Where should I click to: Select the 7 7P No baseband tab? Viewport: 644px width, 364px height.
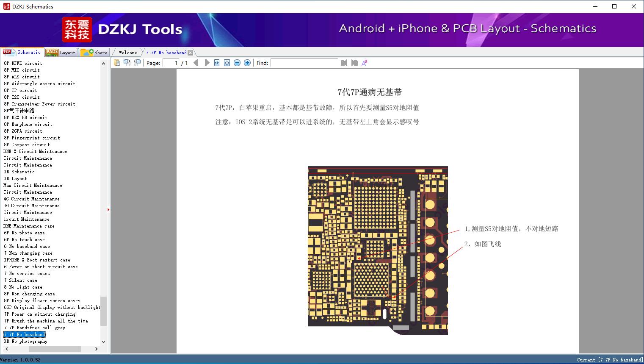166,53
